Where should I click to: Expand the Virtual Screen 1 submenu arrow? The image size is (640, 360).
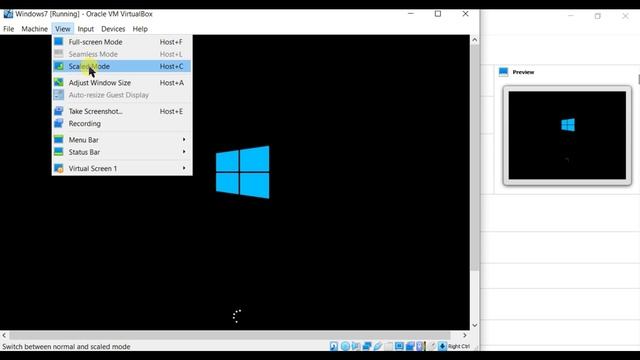[x=184, y=168]
